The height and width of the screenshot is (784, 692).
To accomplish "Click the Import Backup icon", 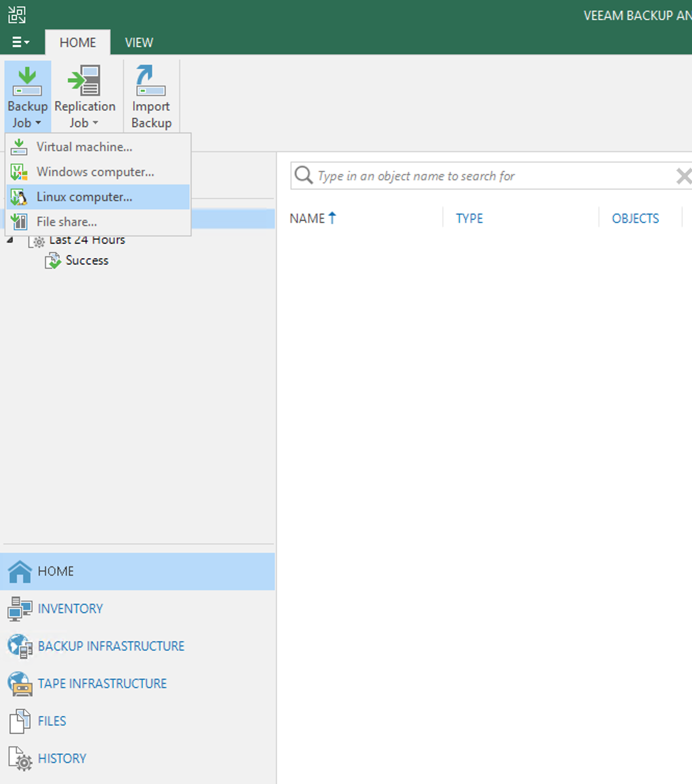I will (x=151, y=81).
